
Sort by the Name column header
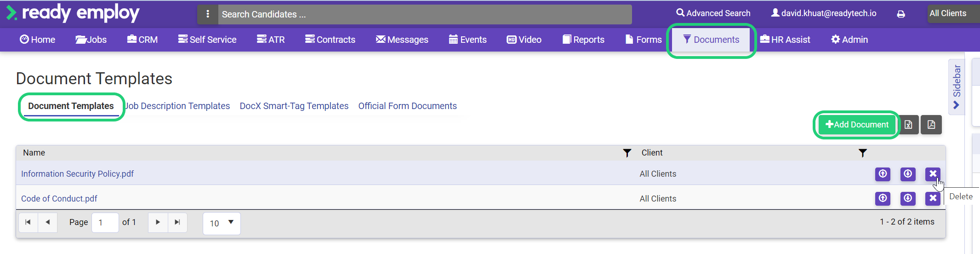tap(34, 153)
